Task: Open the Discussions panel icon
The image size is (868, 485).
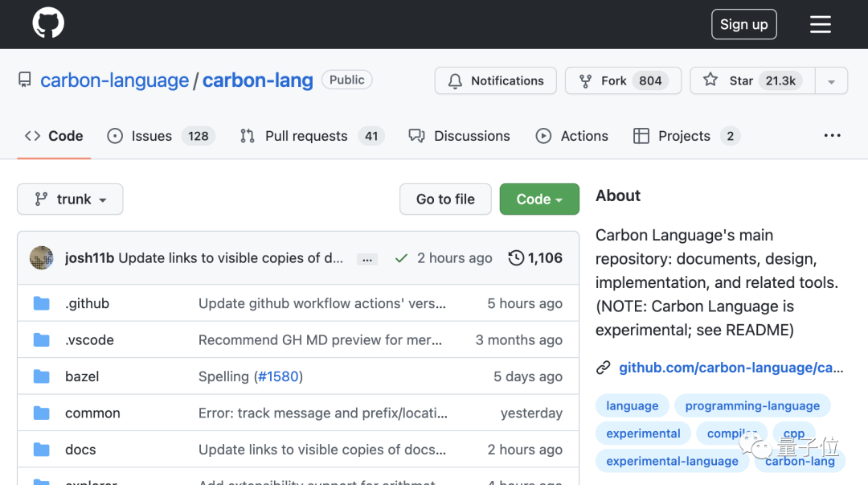Action: (x=417, y=136)
